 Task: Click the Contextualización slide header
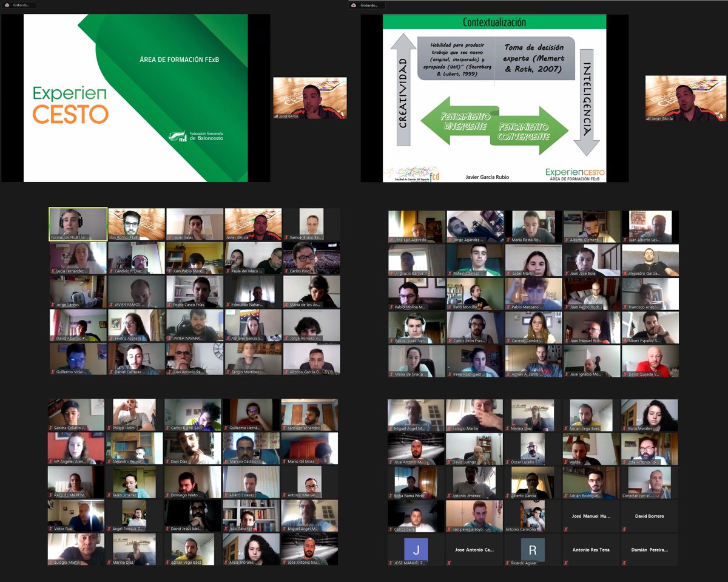pyautogui.click(x=494, y=22)
